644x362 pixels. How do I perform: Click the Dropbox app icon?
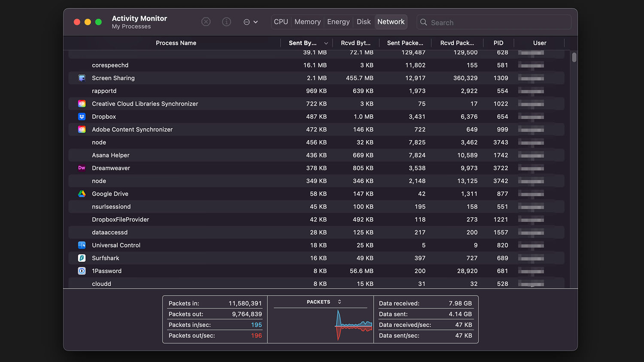pos(82,117)
